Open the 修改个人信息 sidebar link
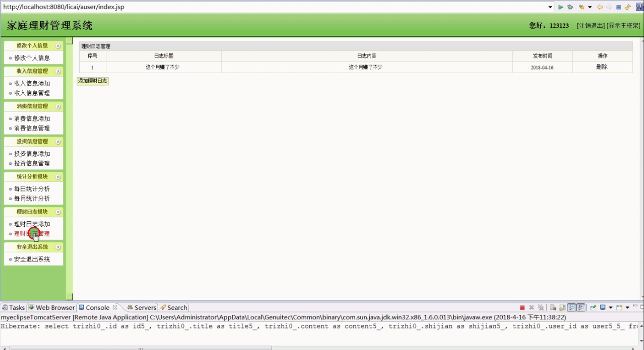Viewport: 644px width, 350px height. coord(32,58)
